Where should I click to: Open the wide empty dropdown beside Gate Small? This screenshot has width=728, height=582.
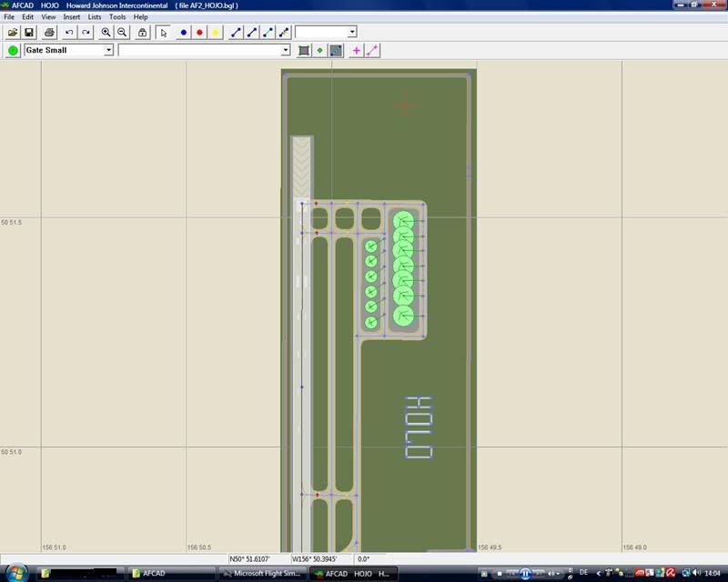(286, 50)
